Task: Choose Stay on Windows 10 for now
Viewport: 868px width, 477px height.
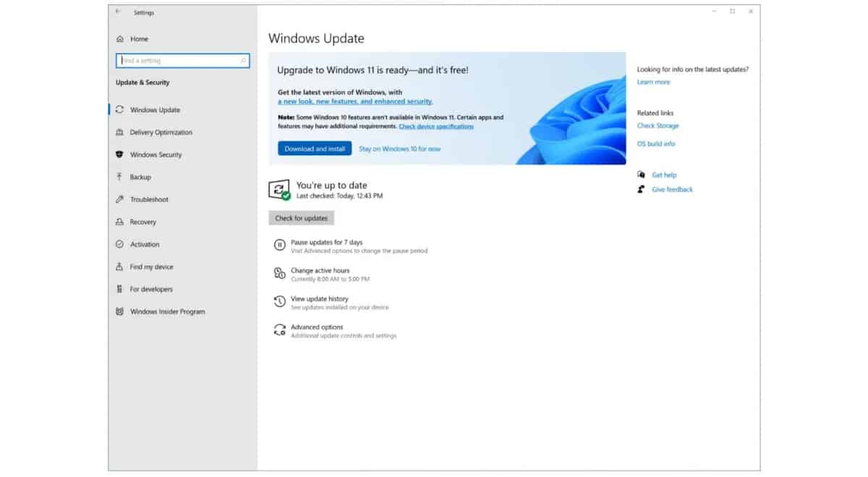Action: tap(399, 149)
